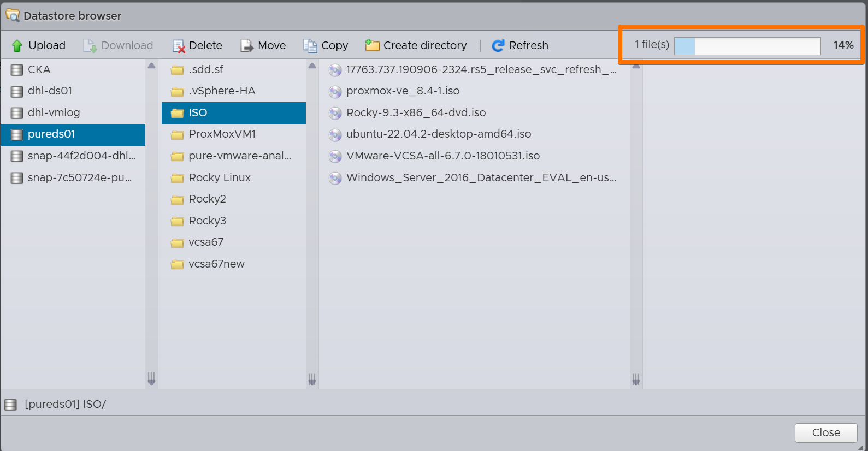868x451 pixels.
Task: Open the .vSphere-HA folder
Action: pos(222,91)
